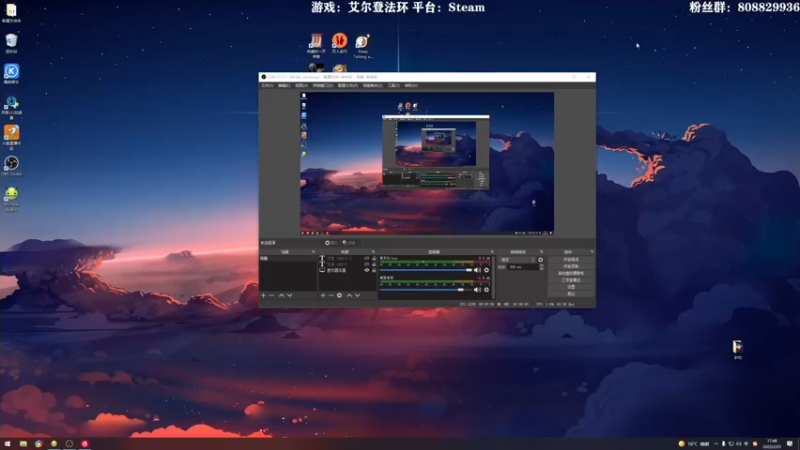
Task: Enable Studio Mode
Action: click(571, 280)
